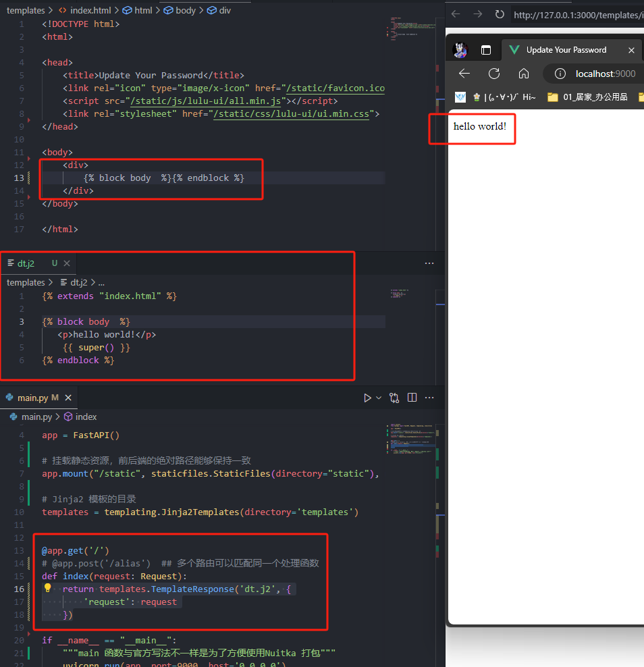Collapse the head fold at line 9
The image size is (644, 667).
coord(29,120)
